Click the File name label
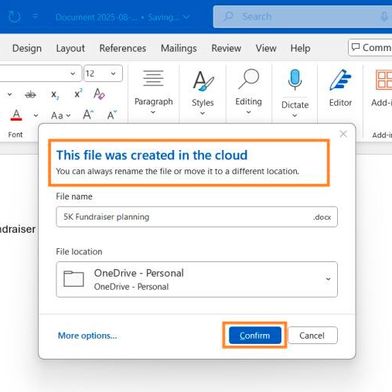Screen dimensions: 392x392 tap(74, 196)
